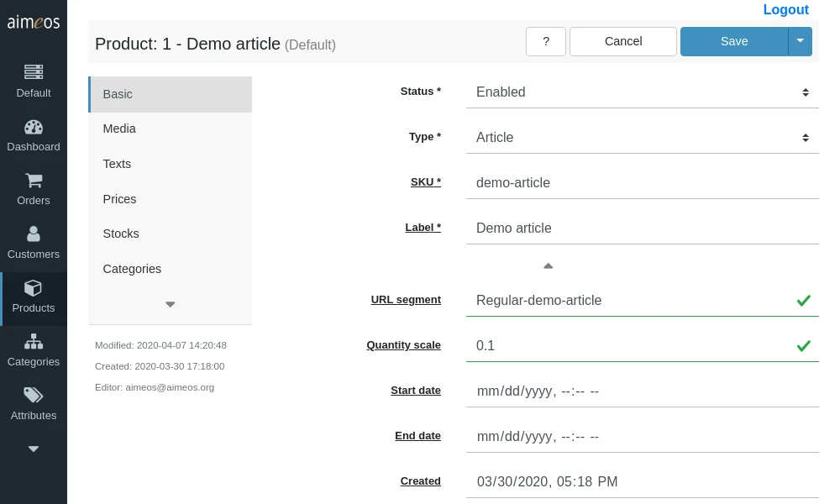Click the End date label

coord(417,436)
